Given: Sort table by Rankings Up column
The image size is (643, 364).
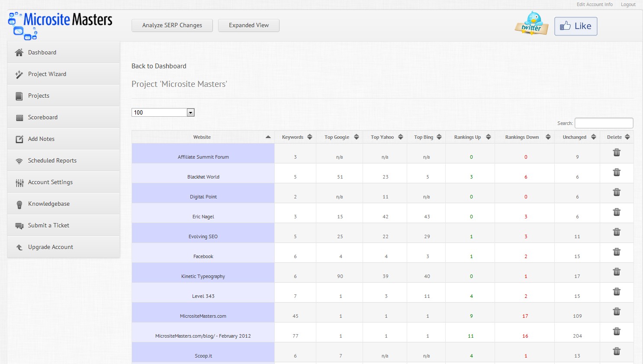Looking at the screenshot, I should click(x=470, y=137).
